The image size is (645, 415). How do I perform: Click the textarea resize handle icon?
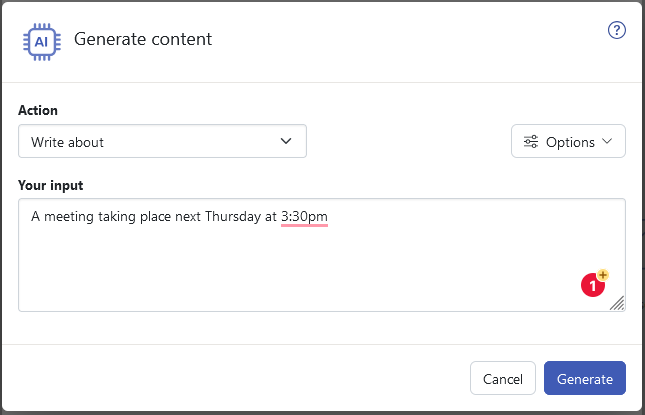click(617, 303)
